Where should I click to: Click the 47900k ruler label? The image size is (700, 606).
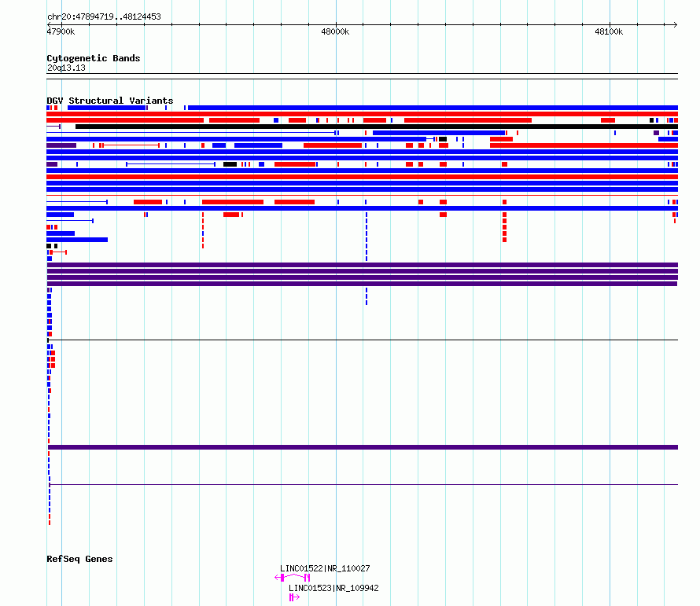point(61,31)
